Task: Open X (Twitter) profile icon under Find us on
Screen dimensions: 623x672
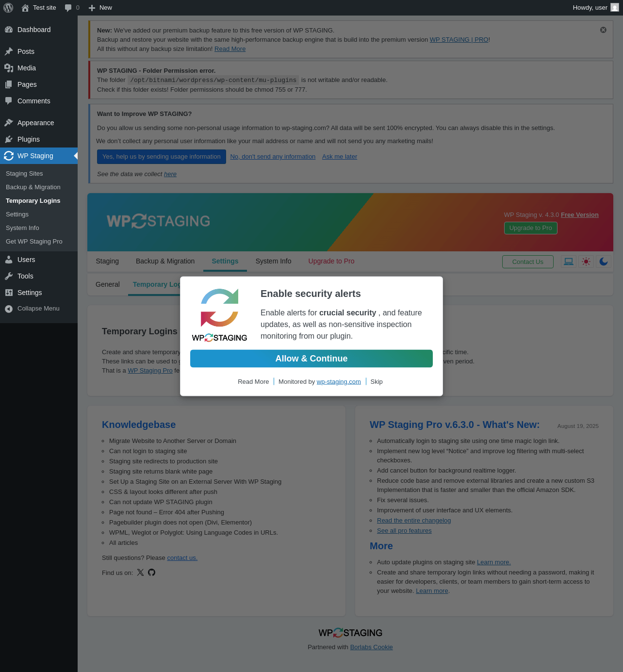Action: (140, 573)
